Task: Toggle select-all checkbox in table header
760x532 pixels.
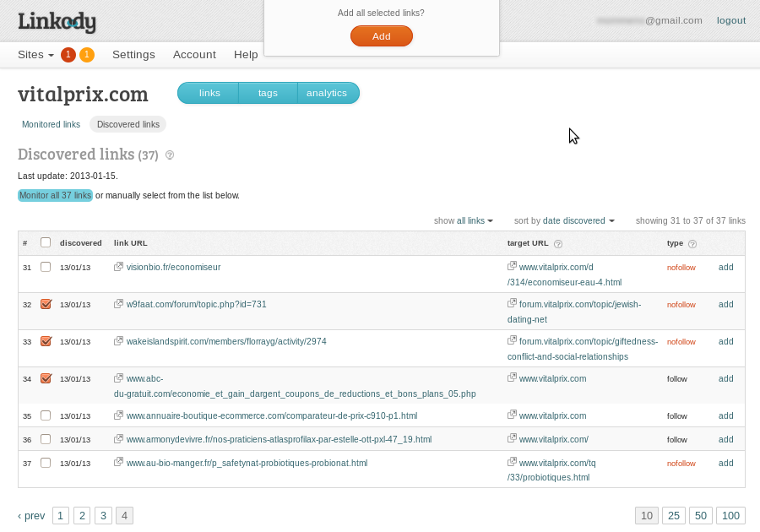Action: coord(46,242)
